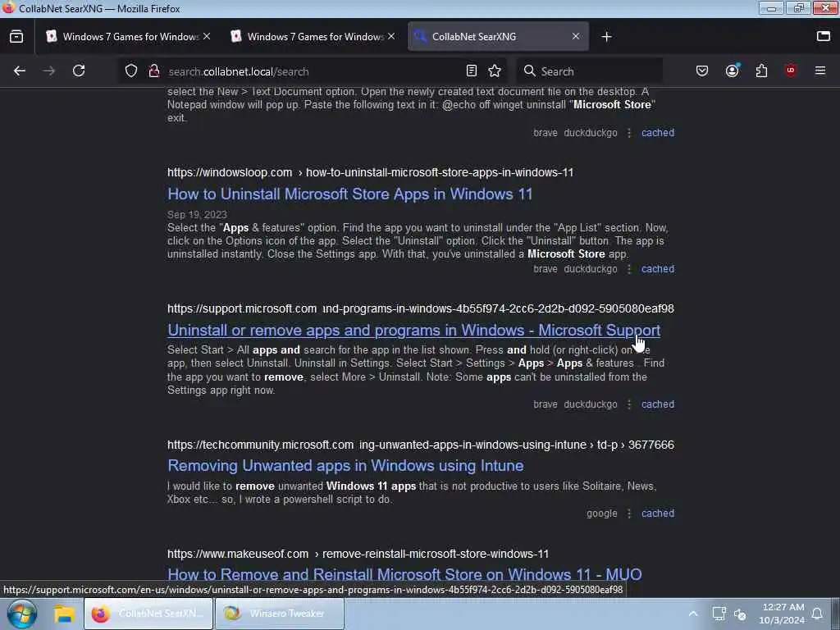This screenshot has width=840, height=630.
Task: Toggle reader view in the address bar
Action: 472,71
